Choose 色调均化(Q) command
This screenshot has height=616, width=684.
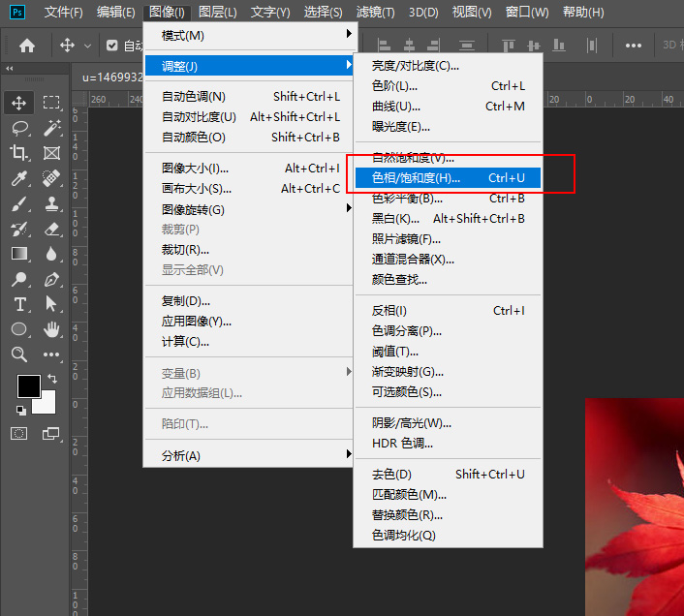tap(448, 536)
